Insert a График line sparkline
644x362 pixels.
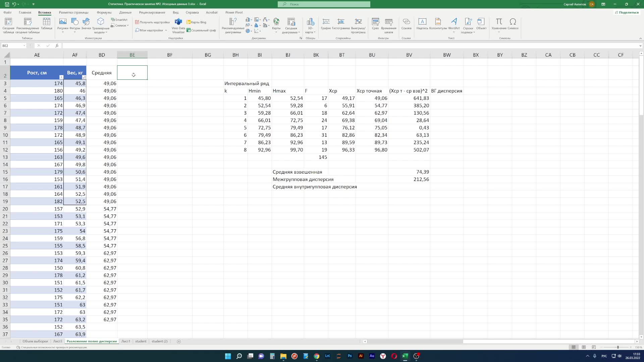tap(326, 24)
